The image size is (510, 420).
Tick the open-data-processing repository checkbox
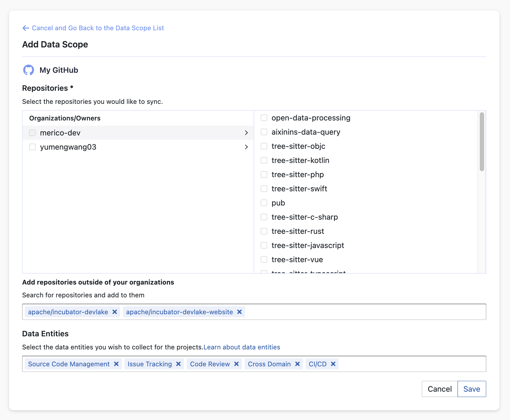pyautogui.click(x=264, y=118)
